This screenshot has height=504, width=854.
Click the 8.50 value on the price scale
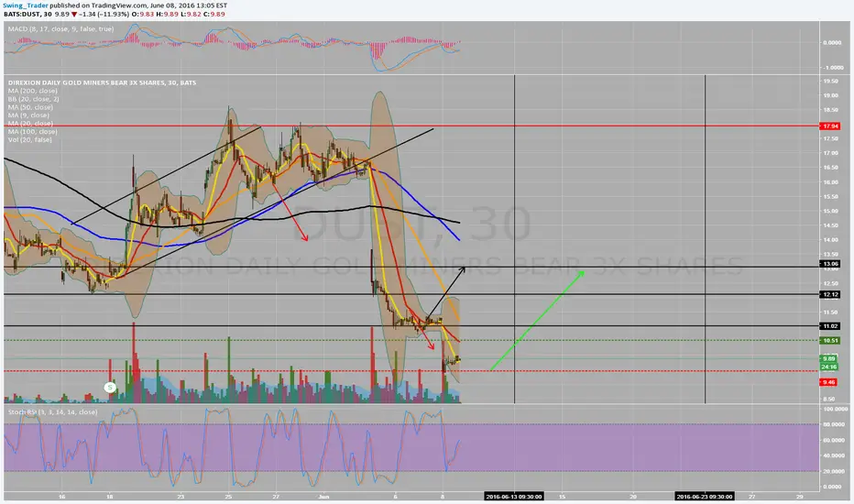pyautogui.click(x=829, y=399)
